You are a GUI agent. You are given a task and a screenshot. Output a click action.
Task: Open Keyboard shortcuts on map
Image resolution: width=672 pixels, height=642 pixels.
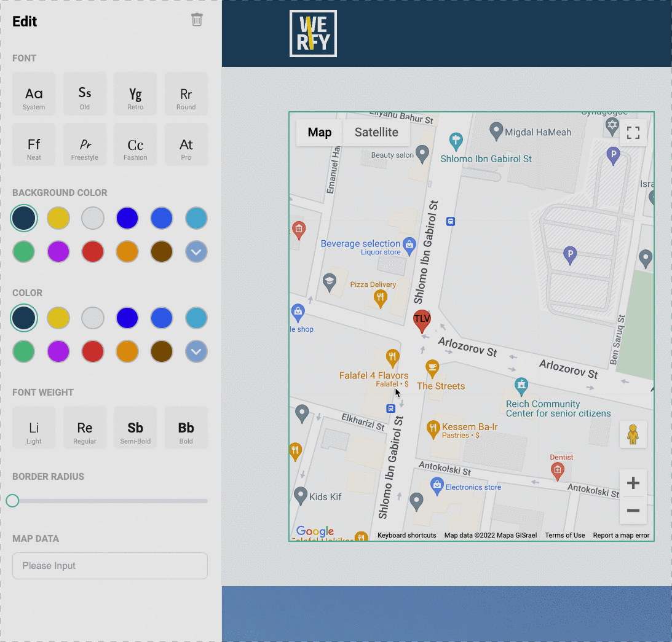coord(407,535)
